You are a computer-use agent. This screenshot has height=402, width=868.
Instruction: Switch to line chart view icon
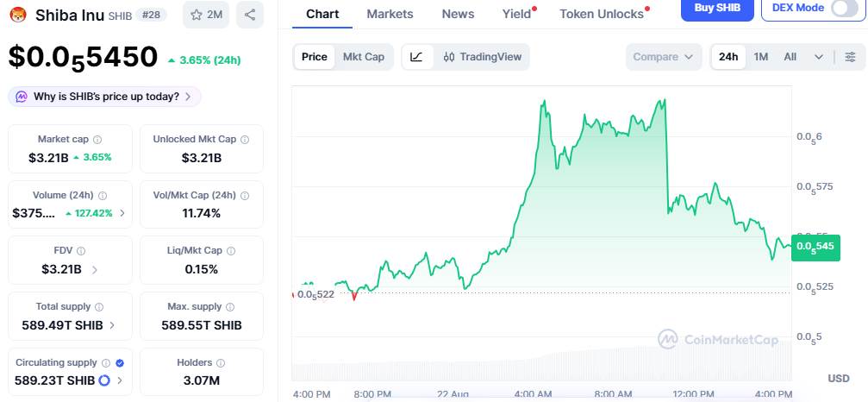pos(417,56)
